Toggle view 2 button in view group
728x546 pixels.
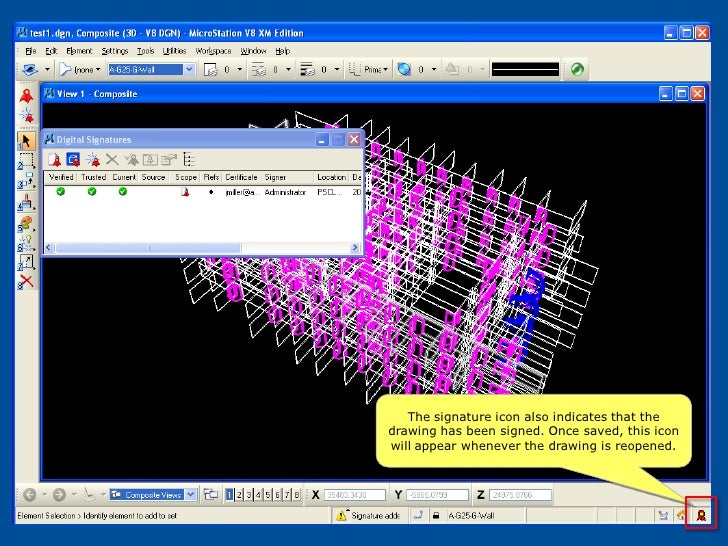tap(239, 494)
